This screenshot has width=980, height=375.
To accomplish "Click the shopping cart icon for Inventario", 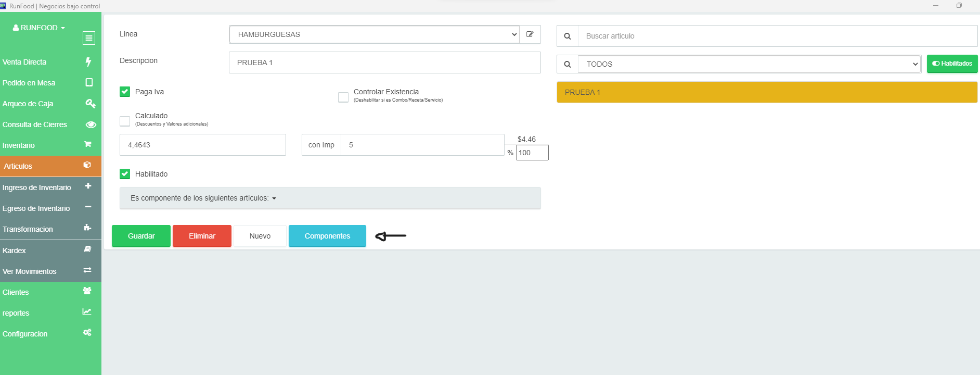I will tap(88, 144).
